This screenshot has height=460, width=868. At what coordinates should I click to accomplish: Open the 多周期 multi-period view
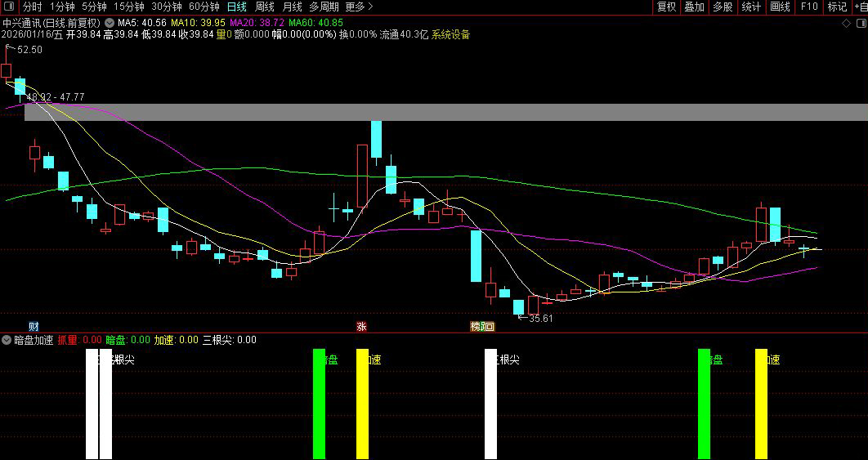[x=324, y=7]
